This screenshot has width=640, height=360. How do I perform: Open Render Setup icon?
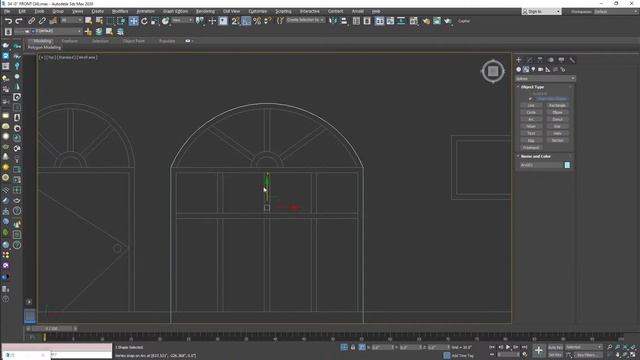pyautogui.click(x=426, y=21)
